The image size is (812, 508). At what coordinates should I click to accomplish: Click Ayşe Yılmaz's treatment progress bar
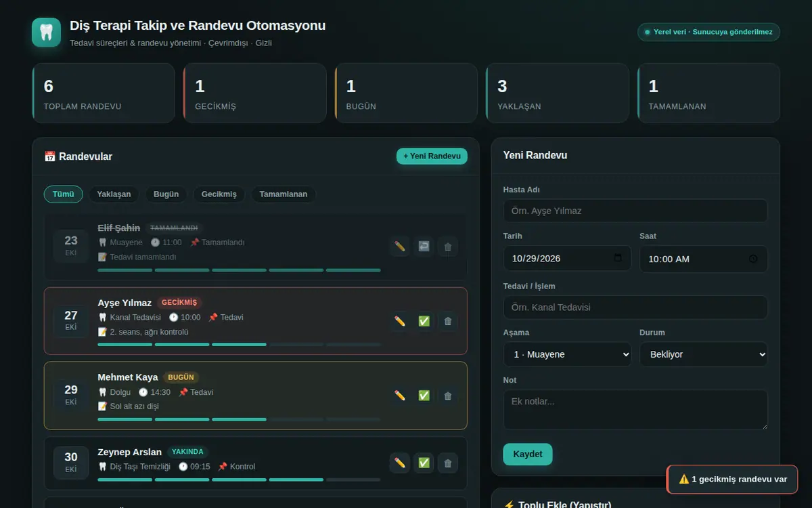(239, 345)
